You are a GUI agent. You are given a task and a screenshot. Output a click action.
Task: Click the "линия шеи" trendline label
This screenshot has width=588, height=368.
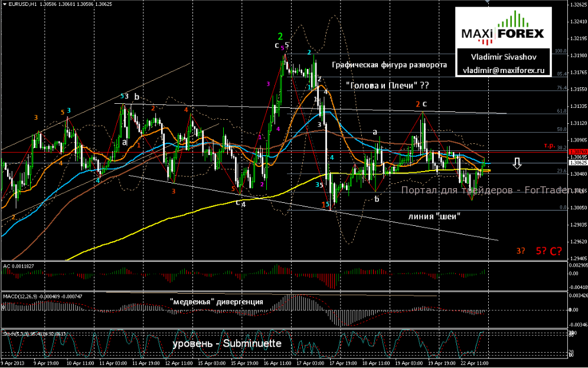pos(435,217)
